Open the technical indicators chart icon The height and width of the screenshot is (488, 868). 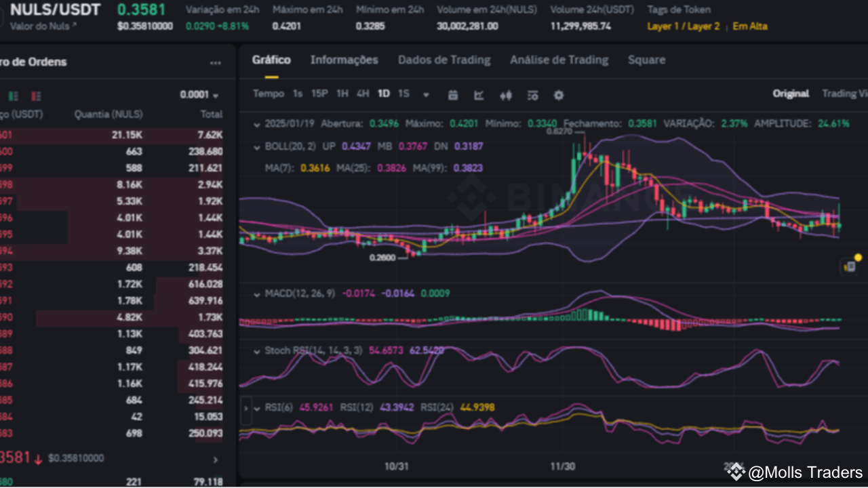[x=479, y=95]
